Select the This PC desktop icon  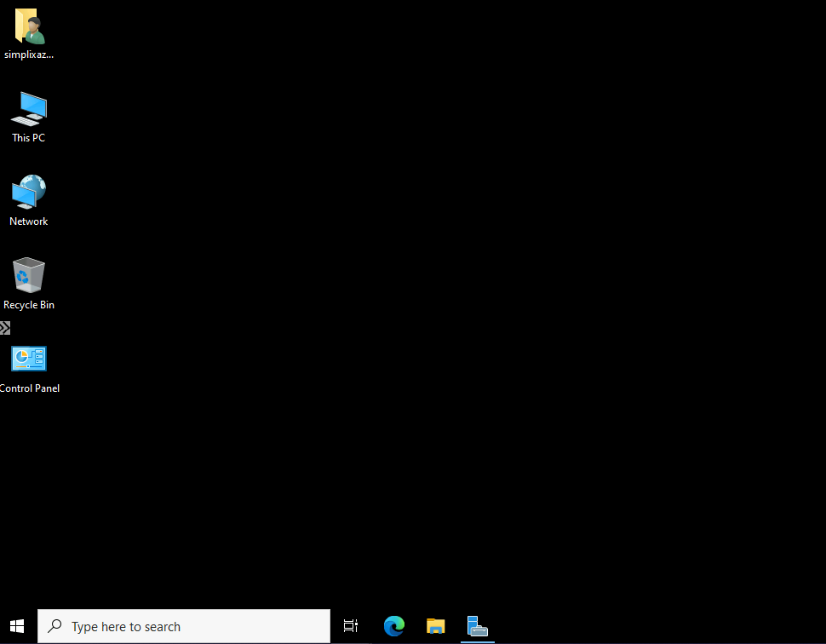pyautogui.click(x=29, y=111)
